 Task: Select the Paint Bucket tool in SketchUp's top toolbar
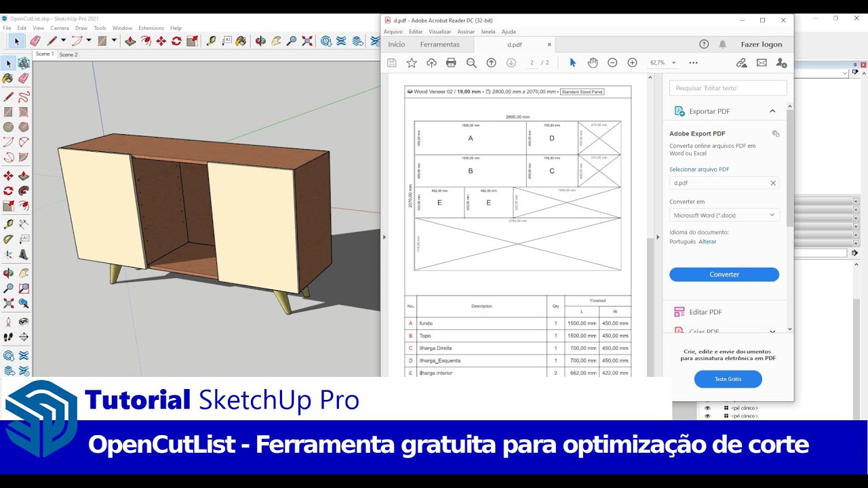click(241, 41)
